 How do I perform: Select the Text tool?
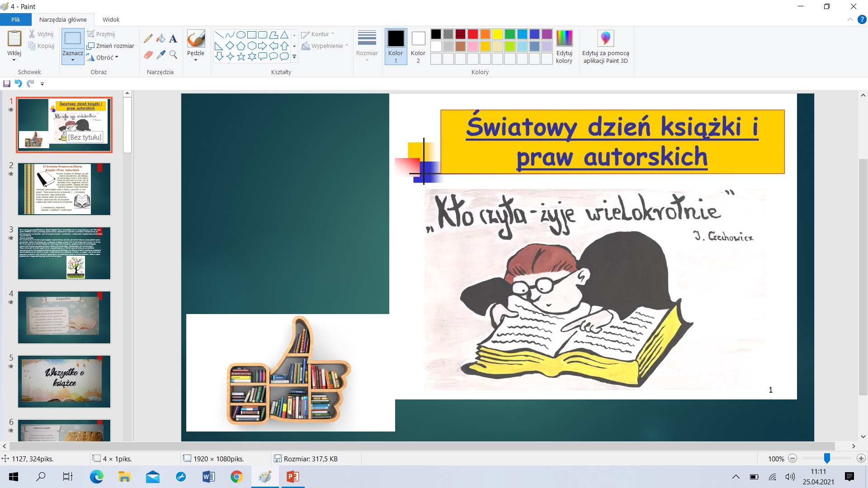pos(173,39)
